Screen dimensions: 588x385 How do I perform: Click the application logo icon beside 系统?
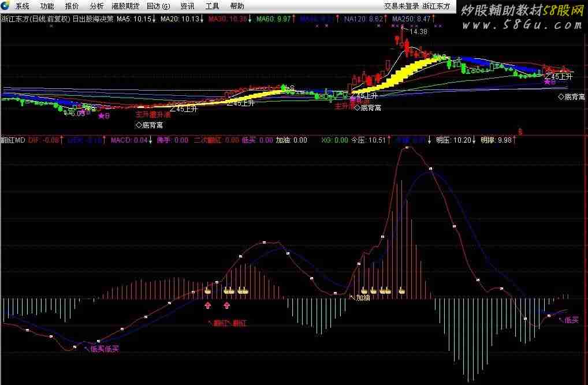5,6
